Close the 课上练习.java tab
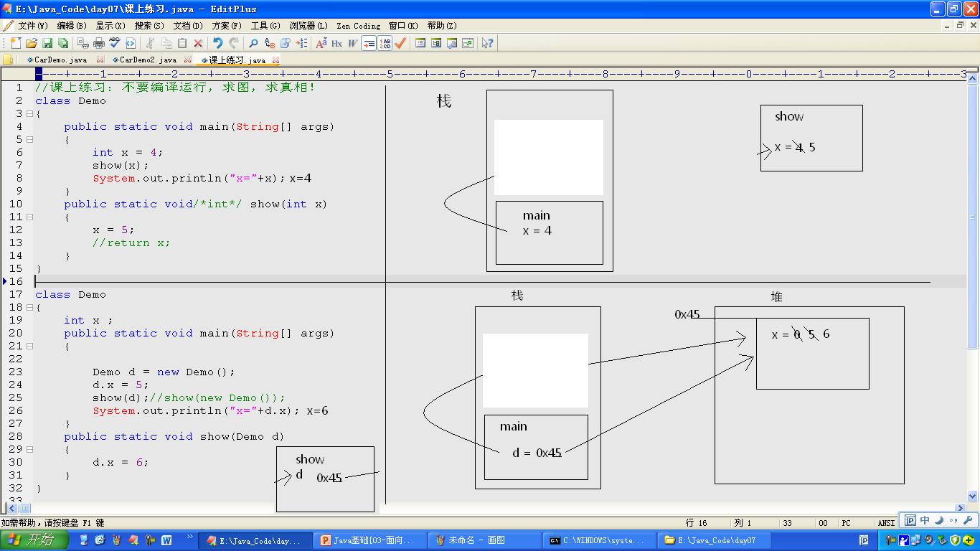The height and width of the screenshot is (551, 980). [x=276, y=60]
